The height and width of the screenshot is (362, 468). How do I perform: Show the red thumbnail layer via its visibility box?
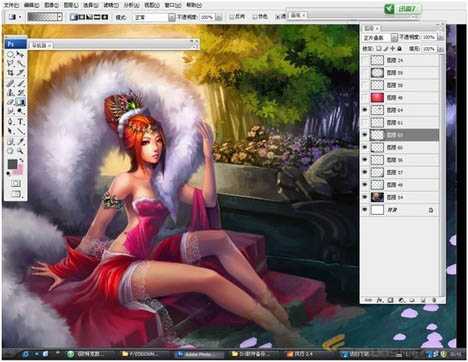(x=365, y=98)
